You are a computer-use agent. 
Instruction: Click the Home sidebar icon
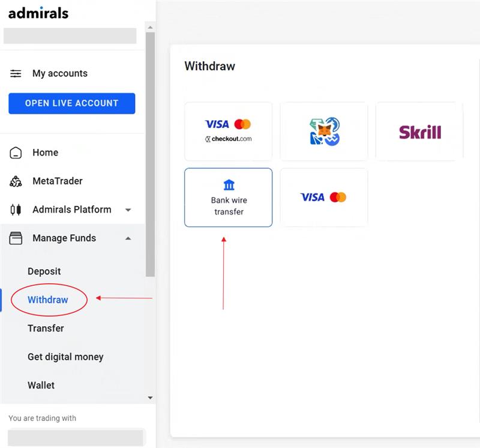(16, 153)
